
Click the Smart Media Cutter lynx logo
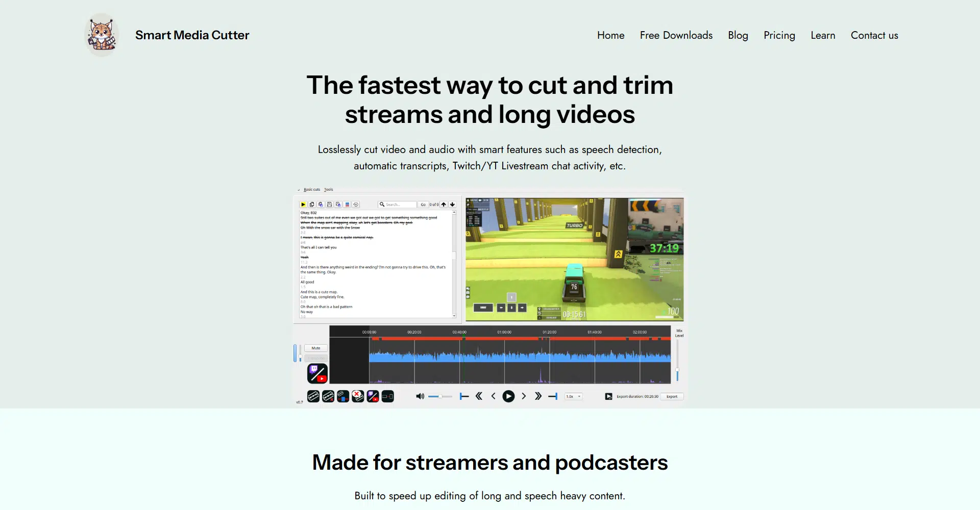[102, 35]
